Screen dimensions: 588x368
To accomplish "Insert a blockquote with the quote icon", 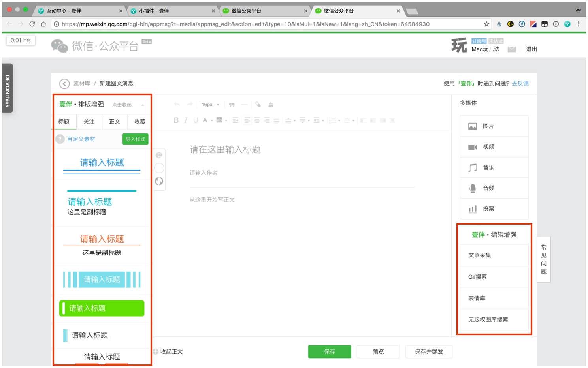I will (x=232, y=105).
